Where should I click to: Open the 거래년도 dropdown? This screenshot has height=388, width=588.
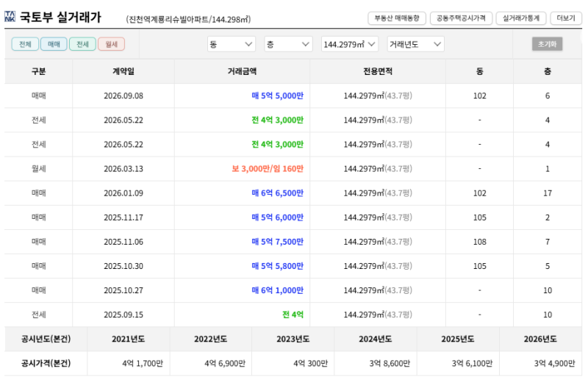click(x=415, y=44)
